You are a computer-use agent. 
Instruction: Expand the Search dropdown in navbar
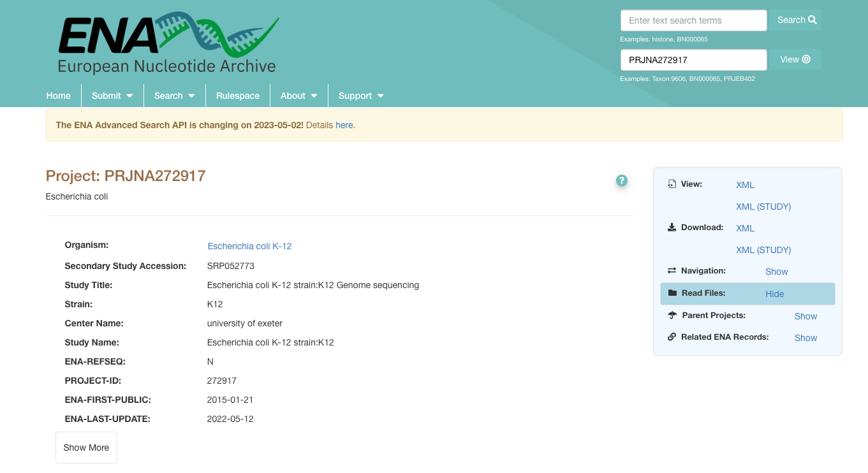(x=174, y=96)
